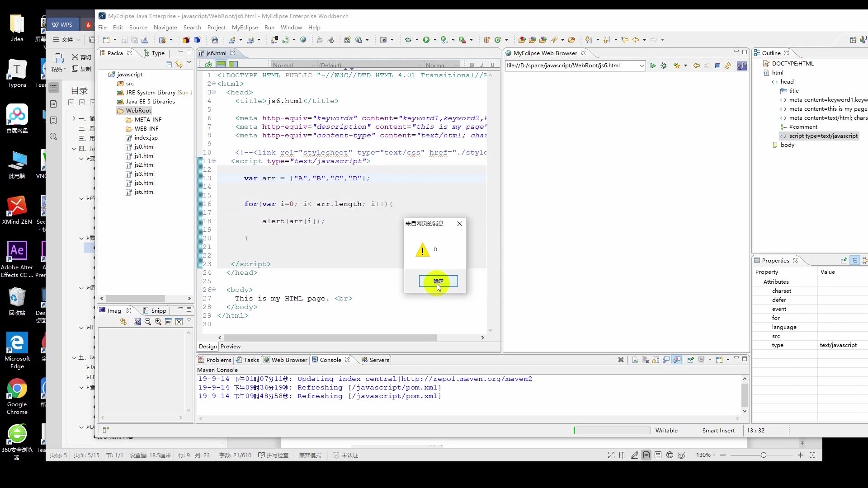Open Google Chrome desktop icon
The image size is (868, 488).
tap(17, 397)
